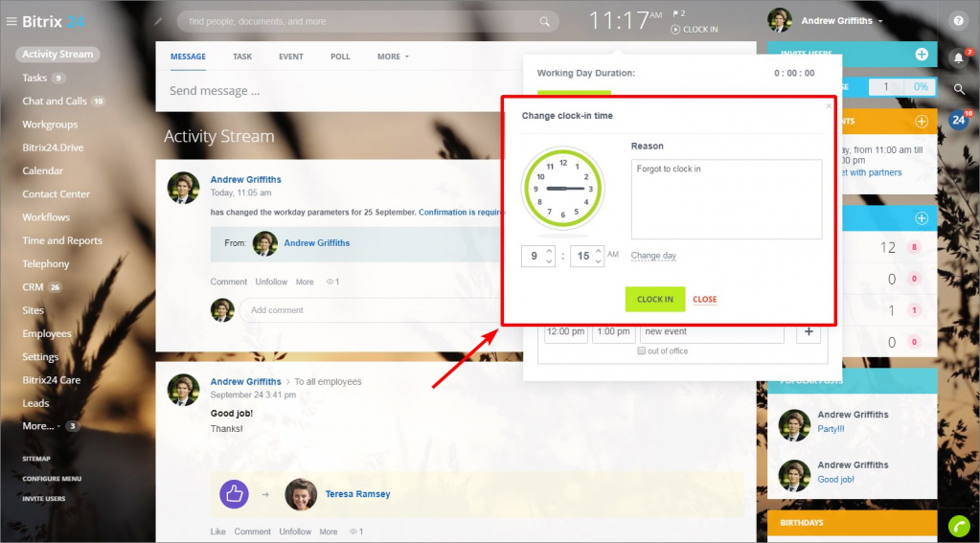
Task: Open Bitrix24.Drive in the left menu
Action: click(53, 147)
